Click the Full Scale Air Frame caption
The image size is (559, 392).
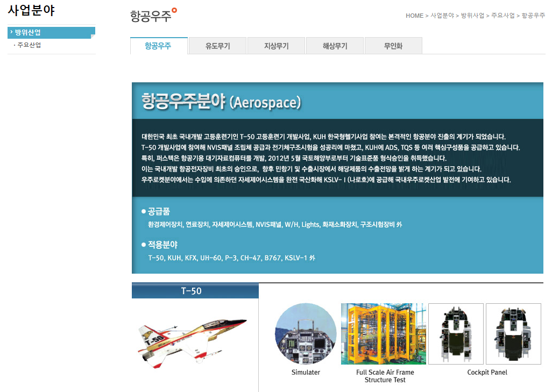point(385,376)
